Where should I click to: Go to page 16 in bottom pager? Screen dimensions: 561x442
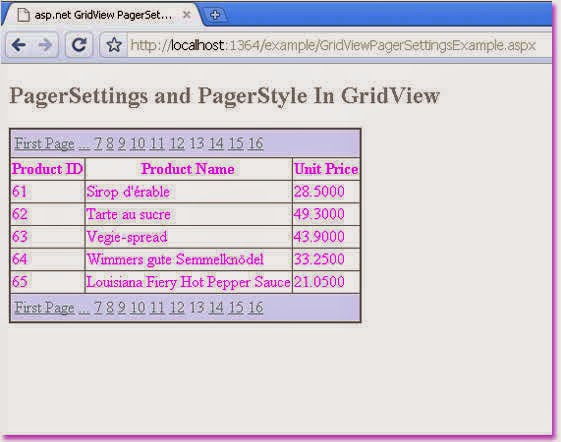pyautogui.click(x=255, y=307)
